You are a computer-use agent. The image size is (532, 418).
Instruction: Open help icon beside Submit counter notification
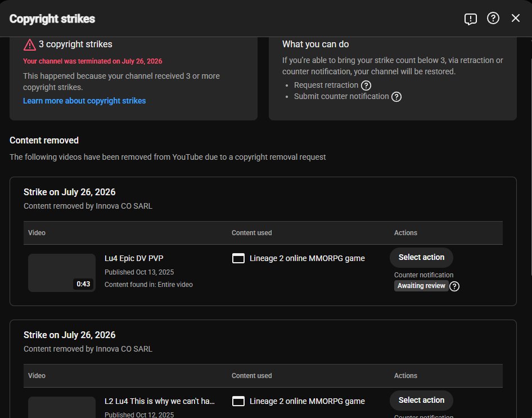tap(396, 97)
